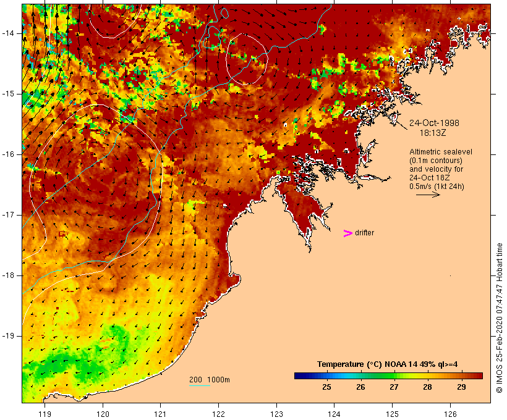The height and width of the screenshot is (420, 507).
Task: Click the '-17' latitude axis label
Action: (x=7, y=215)
